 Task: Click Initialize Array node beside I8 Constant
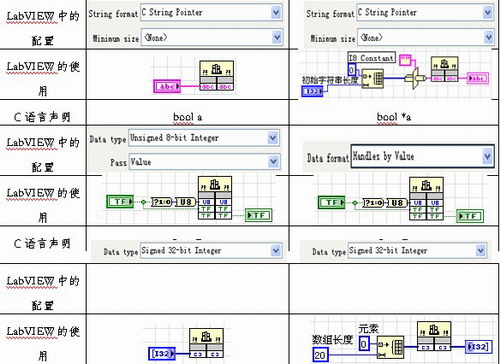pos(373,79)
